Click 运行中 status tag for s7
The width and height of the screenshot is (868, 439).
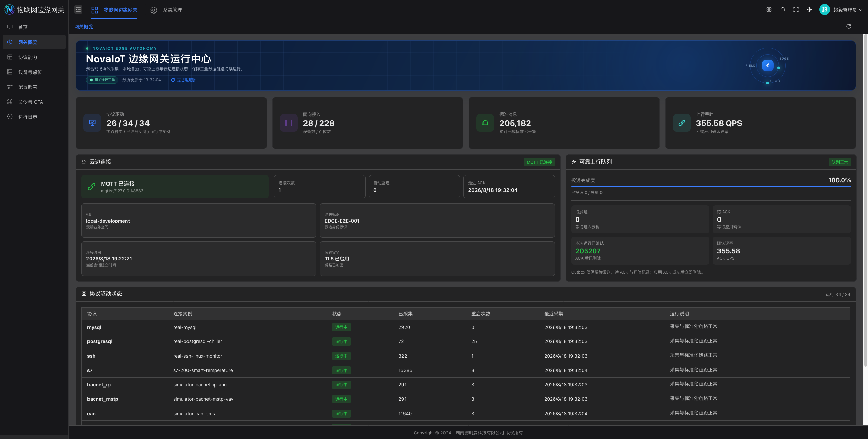pos(341,370)
